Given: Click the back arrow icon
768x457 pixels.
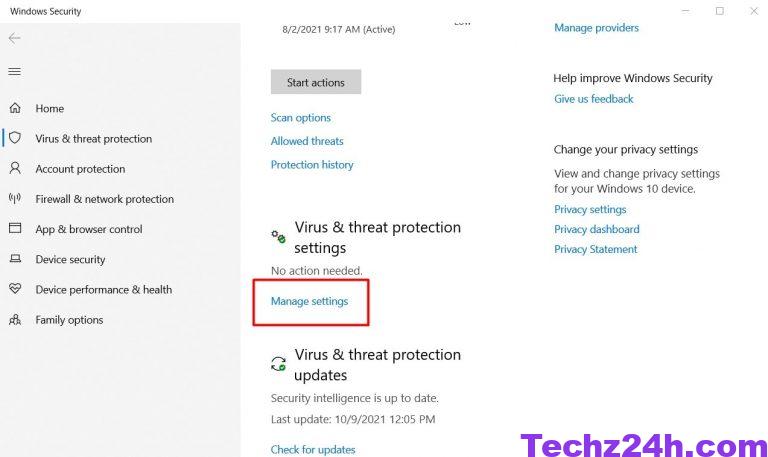Looking at the screenshot, I should [15, 38].
